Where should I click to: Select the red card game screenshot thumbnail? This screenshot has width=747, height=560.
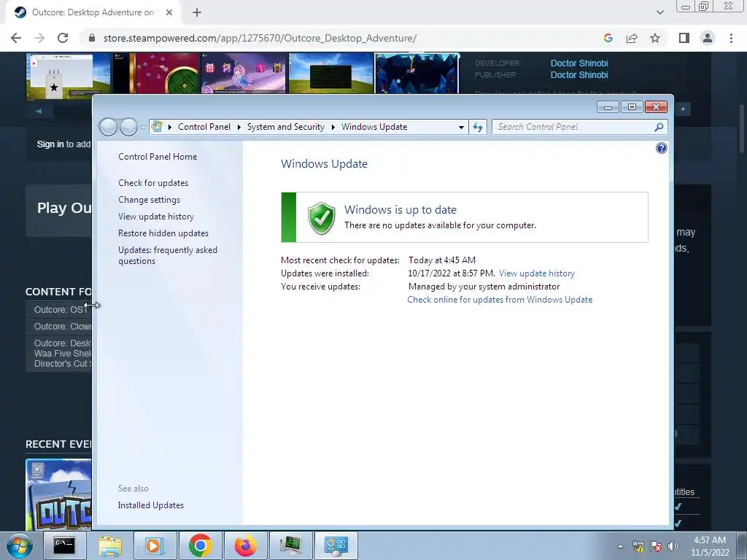click(156, 74)
